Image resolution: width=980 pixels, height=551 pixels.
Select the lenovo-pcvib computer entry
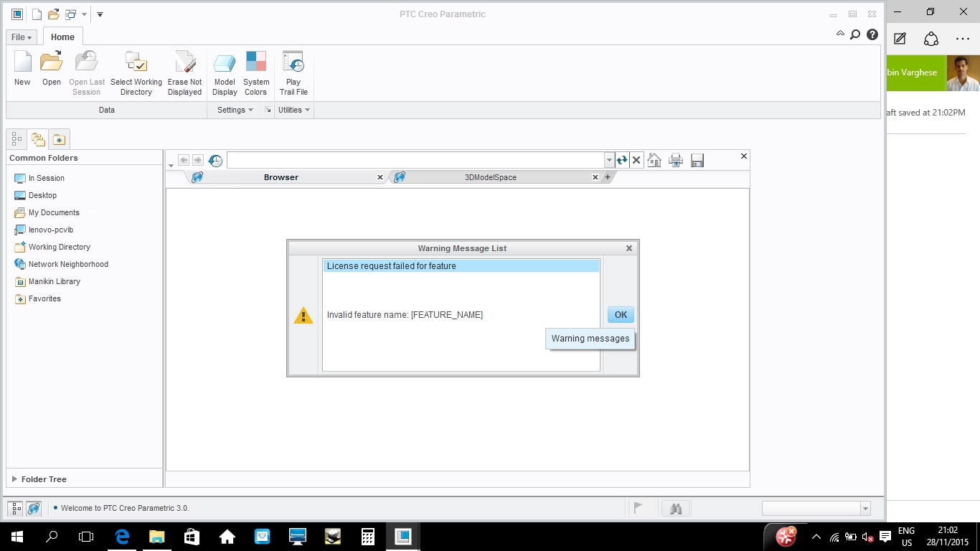(x=44, y=230)
